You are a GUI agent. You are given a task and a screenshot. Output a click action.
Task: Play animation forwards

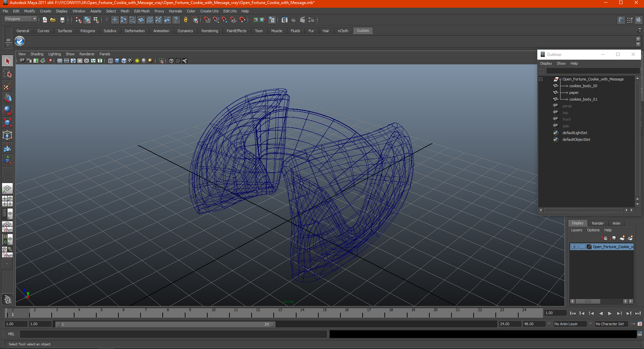pos(610,313)
